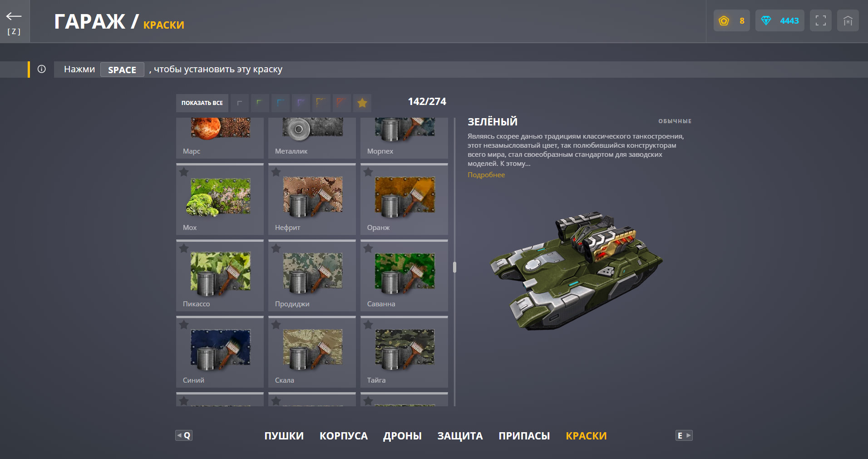The width and height of the screenshot is (868, 459).
Task: Favorite the Оранж paint star
Action: point(368,172)
